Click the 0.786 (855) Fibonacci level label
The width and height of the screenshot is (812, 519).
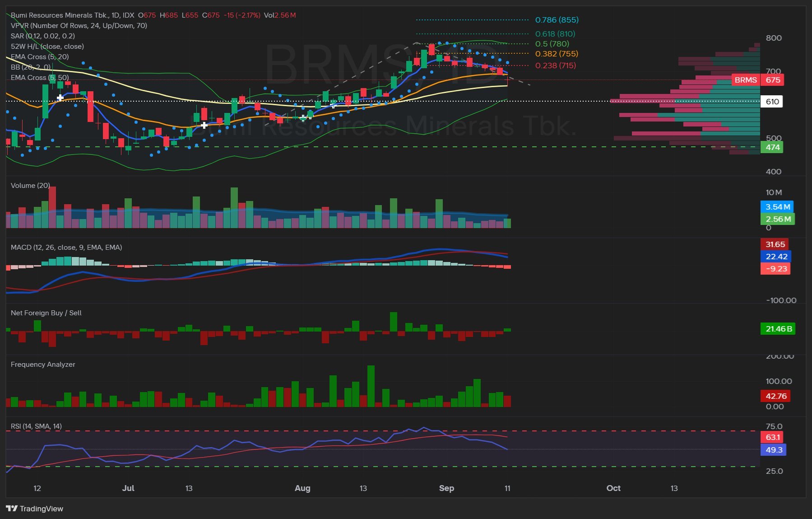coord(557,20)
